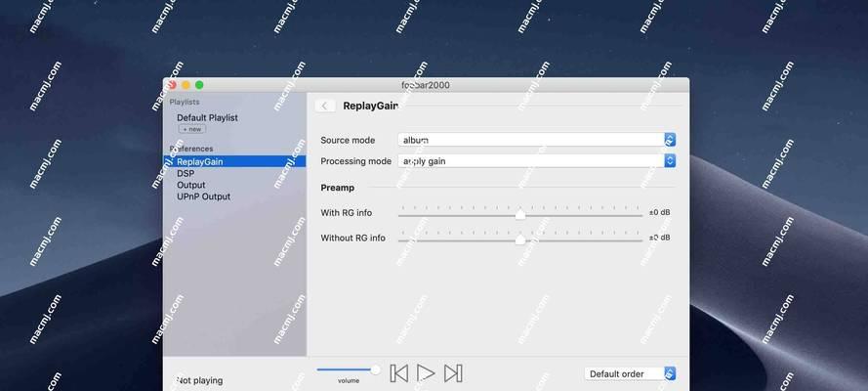
Task: Skip to the previous track
Action: pos(398,373)
